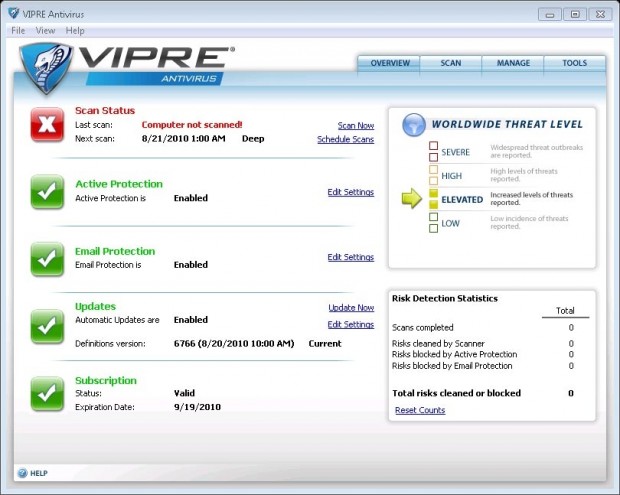Click the 'Active Protection' heading

pyautogui.click(x=119, y=184)
